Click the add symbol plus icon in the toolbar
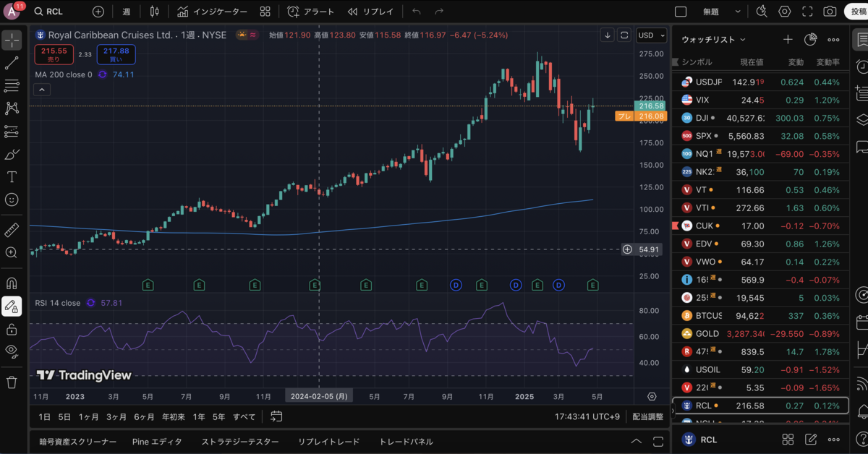 (x=98, y=12)
